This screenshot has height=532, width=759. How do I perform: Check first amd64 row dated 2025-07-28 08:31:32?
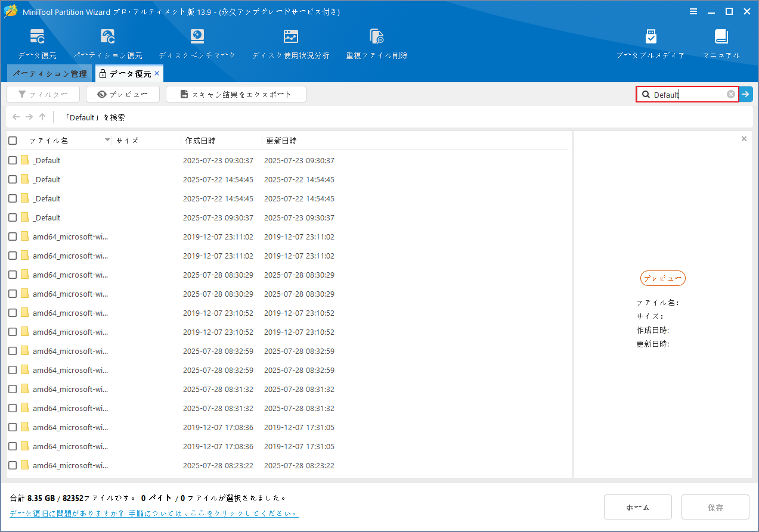(x=13, y=389)
